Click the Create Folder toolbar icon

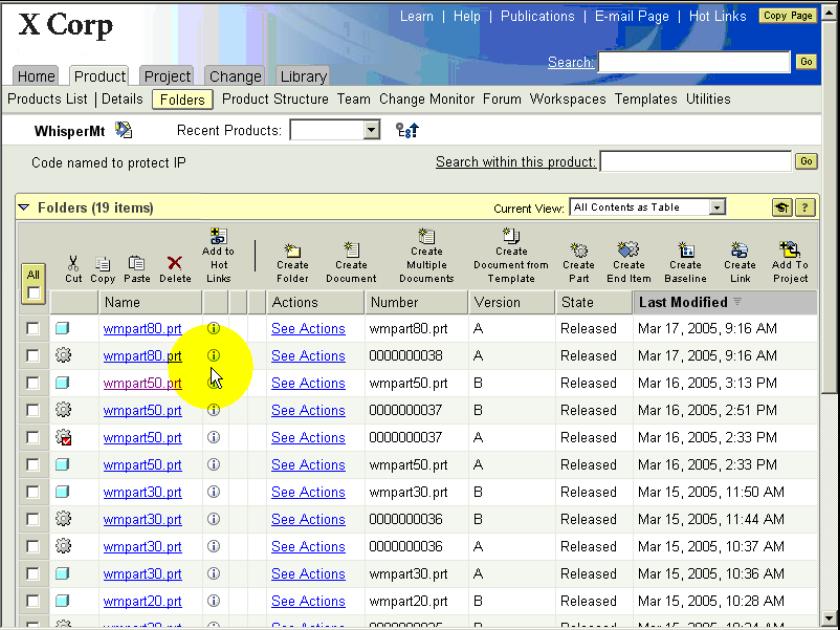(x=293, y=249)
